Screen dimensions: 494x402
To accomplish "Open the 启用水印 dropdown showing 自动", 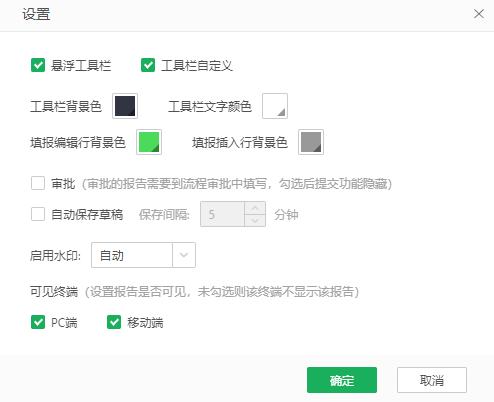I will (x=143, y=255).
